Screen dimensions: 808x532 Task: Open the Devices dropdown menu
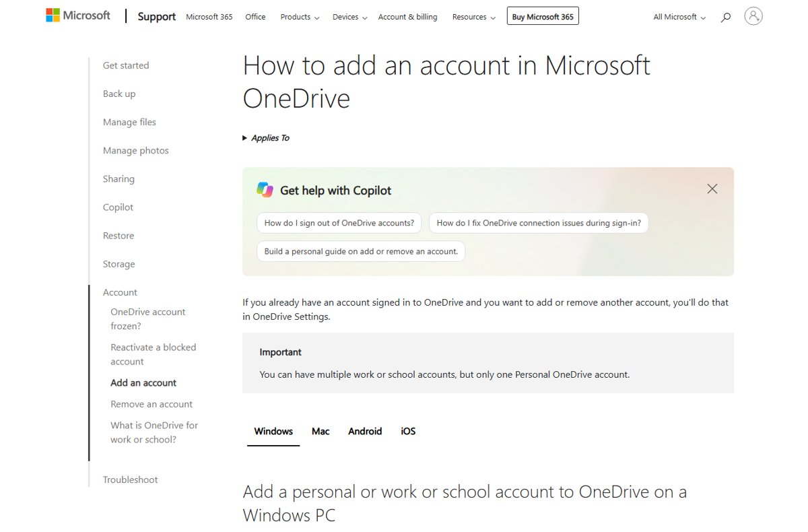349,17
